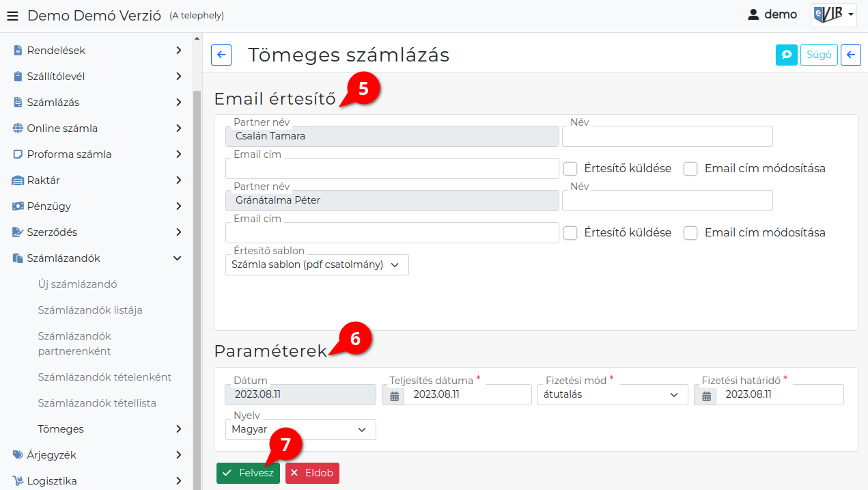
Task: Click the Rendelések document icon
Action: tap(18, 51)
